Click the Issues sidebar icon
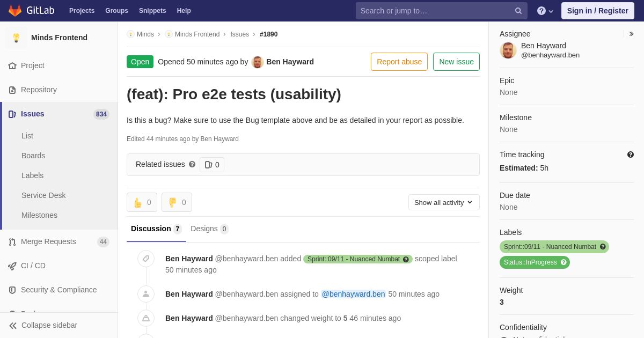 12,114
